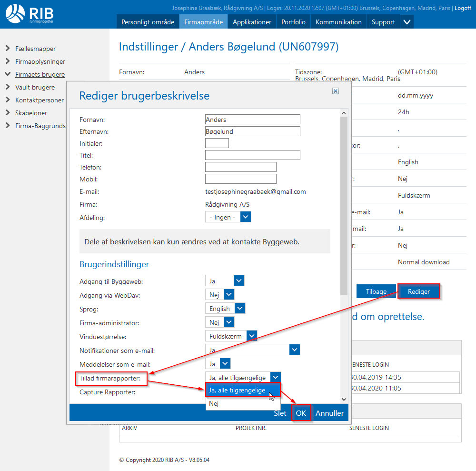Click the RIB logo in the header
Screen dimensions: 476x471
(x=30, y=13)
